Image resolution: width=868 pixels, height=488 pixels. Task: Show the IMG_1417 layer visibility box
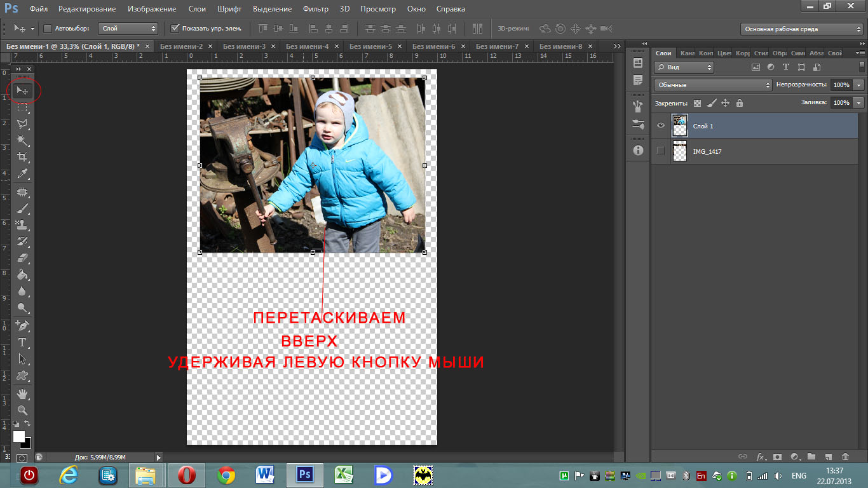661,151
